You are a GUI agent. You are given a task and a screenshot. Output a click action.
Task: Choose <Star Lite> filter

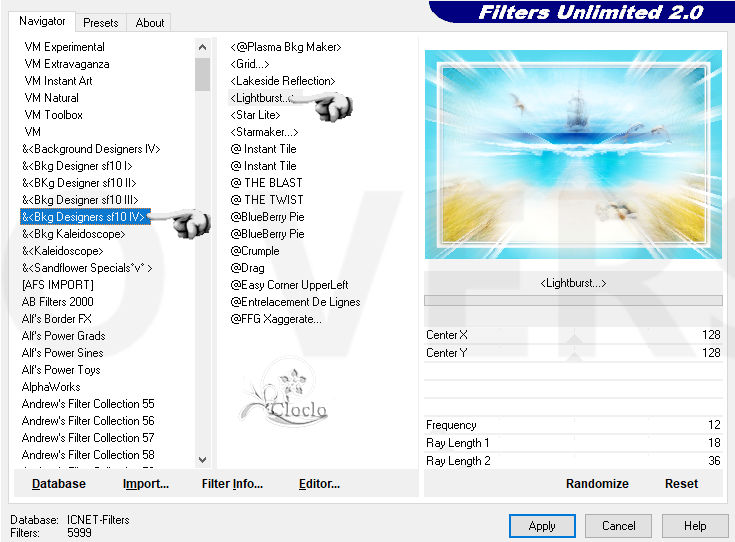point(255,114)
